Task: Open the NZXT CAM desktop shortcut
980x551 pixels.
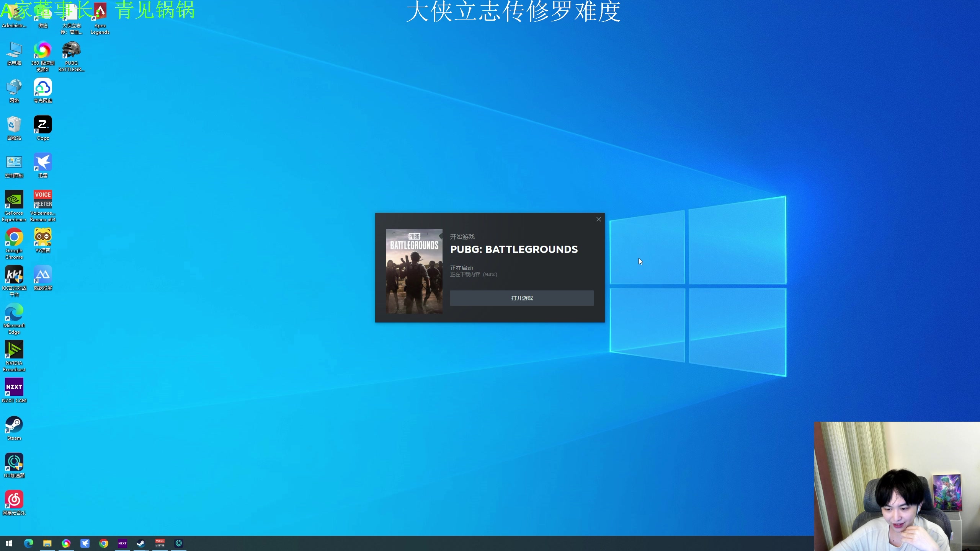Action: coord(14,391)
